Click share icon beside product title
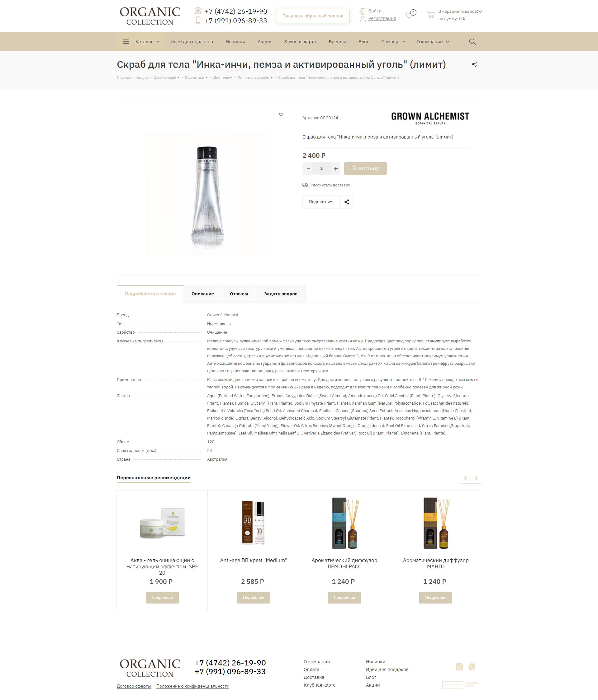This screenshot has height=700, width=598. click(x=474, y=64)
